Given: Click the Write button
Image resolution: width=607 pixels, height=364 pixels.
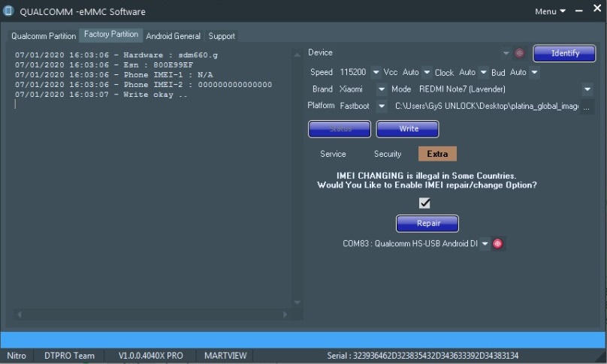Looking at the screenshot, I should tap(408, 129).
